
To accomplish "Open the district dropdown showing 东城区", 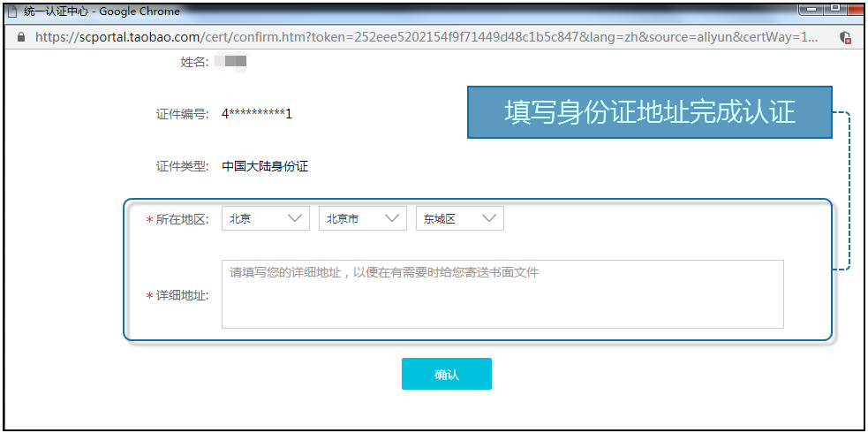I will point(459,219).
